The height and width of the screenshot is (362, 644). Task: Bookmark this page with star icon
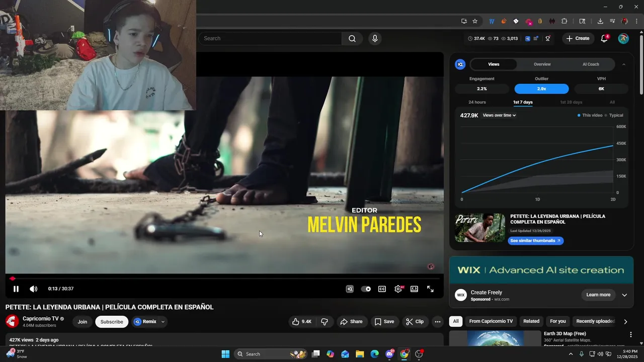[x=475, y=21]
